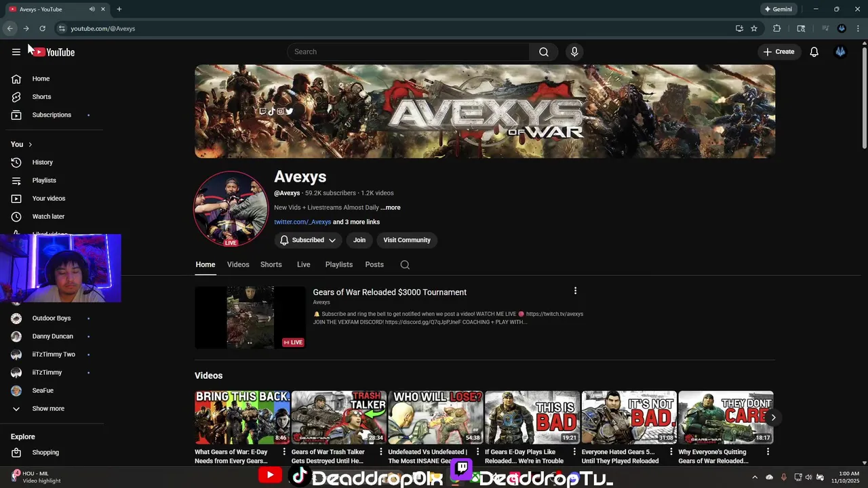868x488 pixels.
Task: Click the Create button
Action: [x=778, y=52]
